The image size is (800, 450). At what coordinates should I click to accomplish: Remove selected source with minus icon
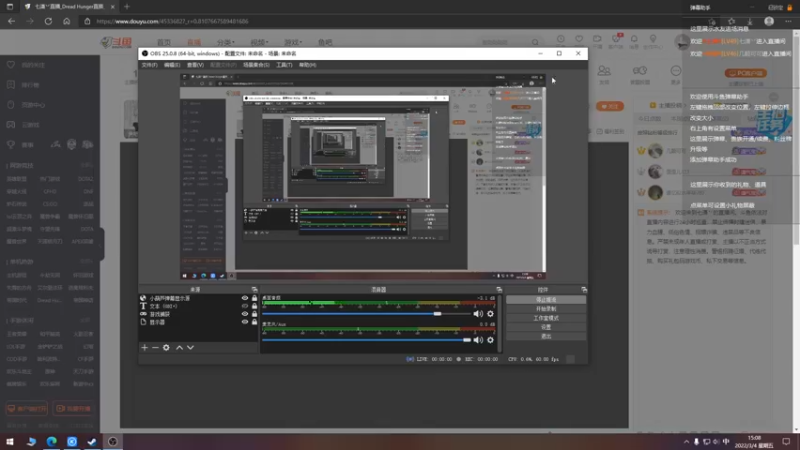[x=155, y=347]
